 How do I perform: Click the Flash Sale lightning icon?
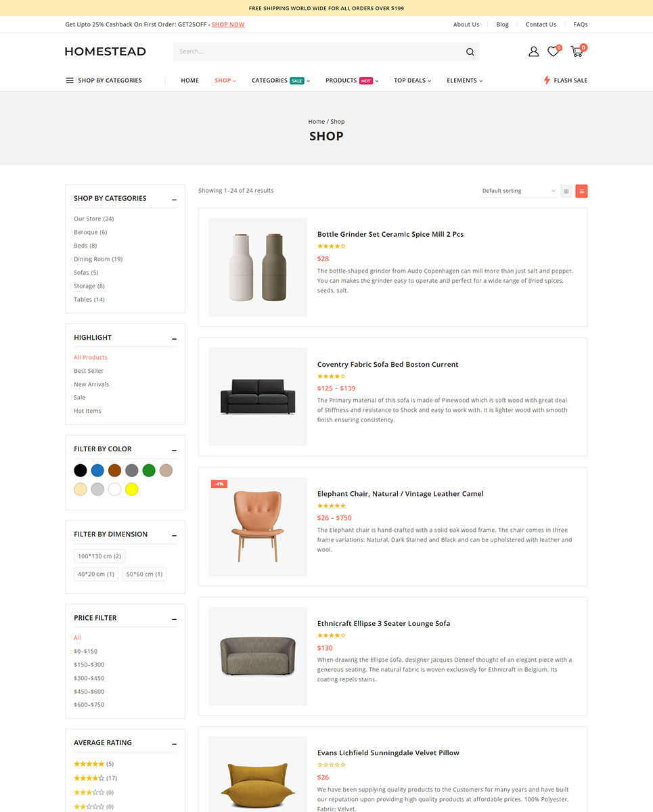[x=547, y=80]
